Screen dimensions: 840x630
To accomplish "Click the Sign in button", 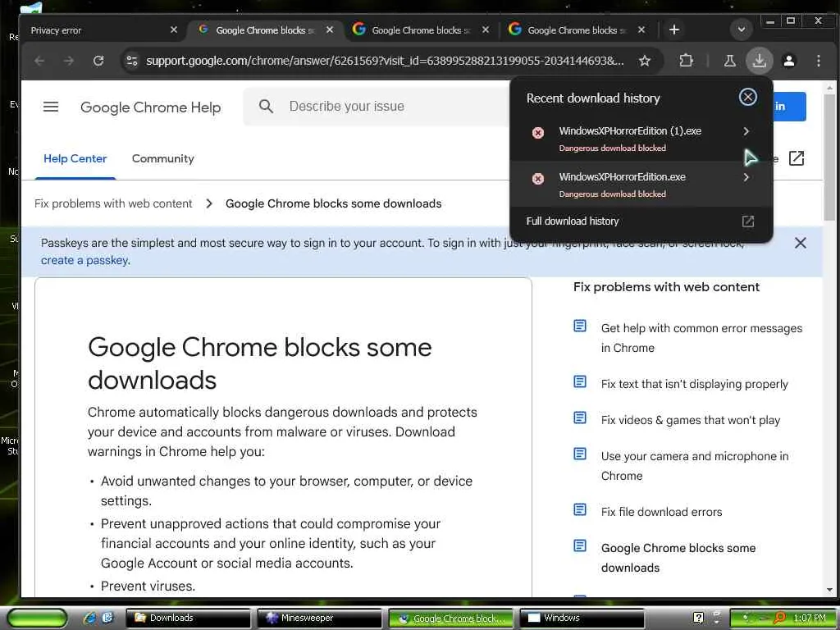I will tap(790, 106).
